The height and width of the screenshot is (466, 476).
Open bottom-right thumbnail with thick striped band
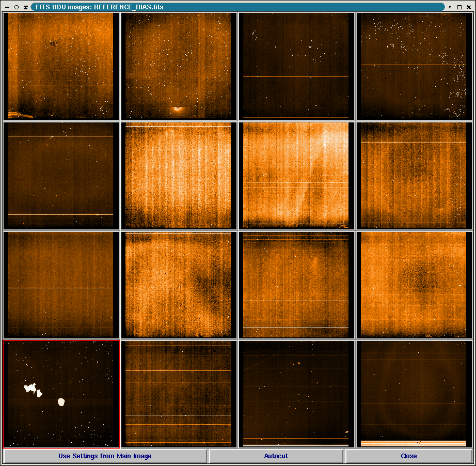[414, 394]
